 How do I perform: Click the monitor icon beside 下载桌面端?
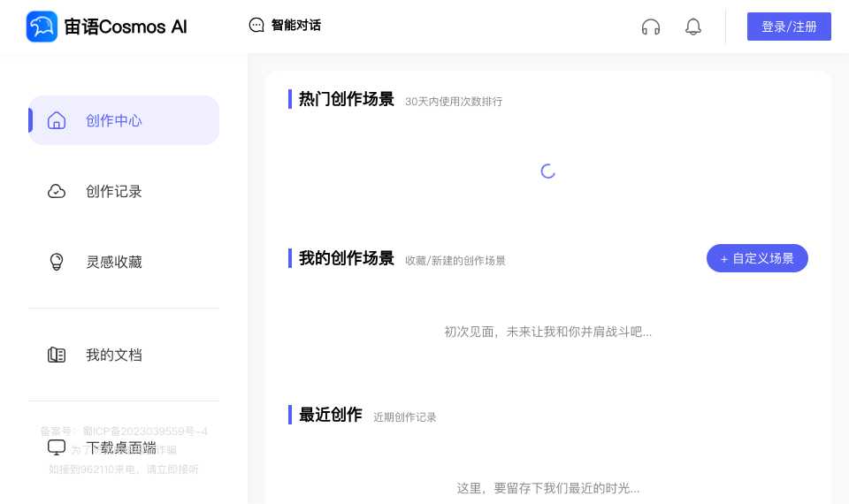tap(57, 447)
